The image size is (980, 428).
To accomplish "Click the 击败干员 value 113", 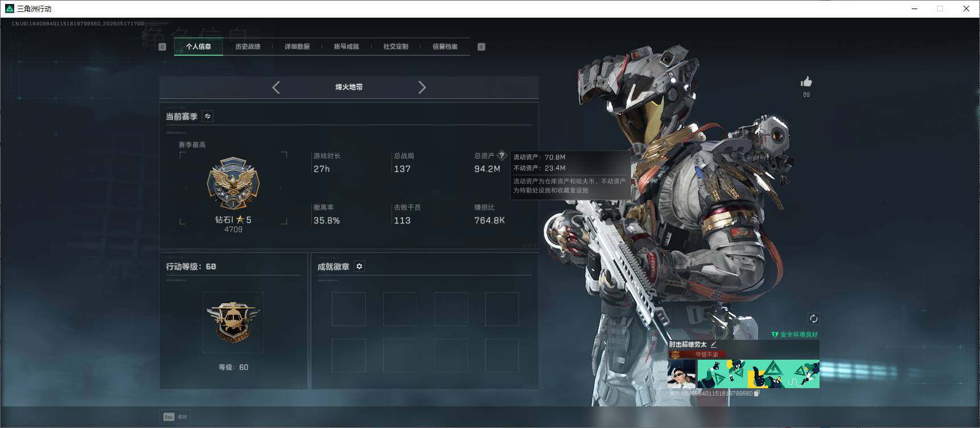I will [x=402, y=221].
